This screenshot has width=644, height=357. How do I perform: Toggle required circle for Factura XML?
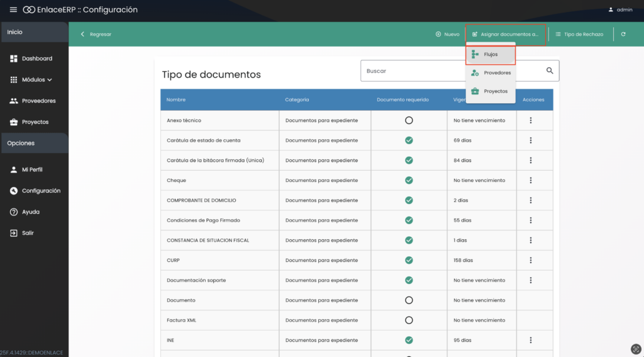point(409,320)
